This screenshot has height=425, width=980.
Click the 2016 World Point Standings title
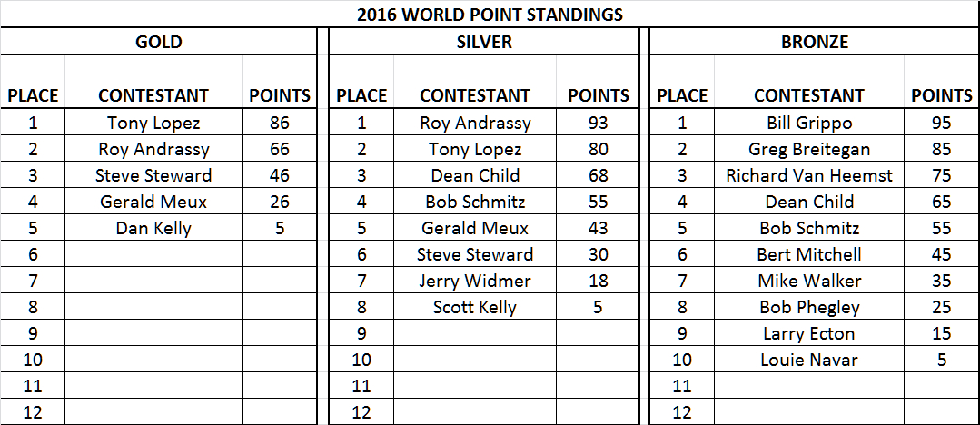tap(490, 14)
